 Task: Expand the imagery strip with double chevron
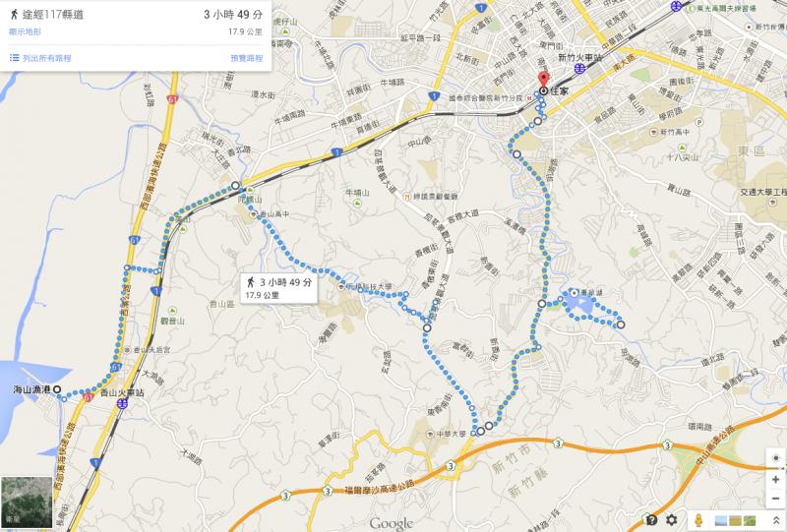(x=775, y=520)
